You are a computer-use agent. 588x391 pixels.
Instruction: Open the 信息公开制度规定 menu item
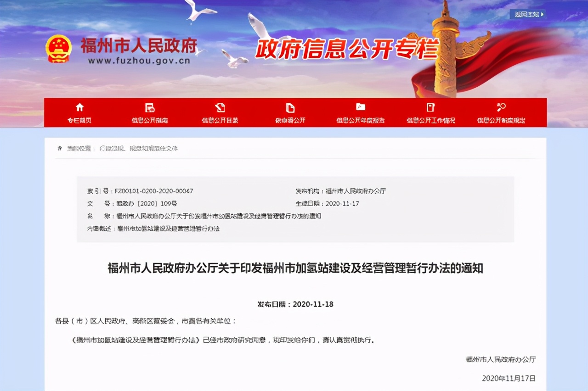pos(501,120)
